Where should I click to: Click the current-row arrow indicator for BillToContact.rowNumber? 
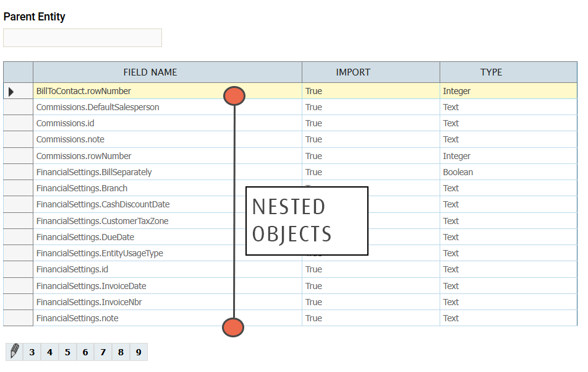[x=11, y=92]
